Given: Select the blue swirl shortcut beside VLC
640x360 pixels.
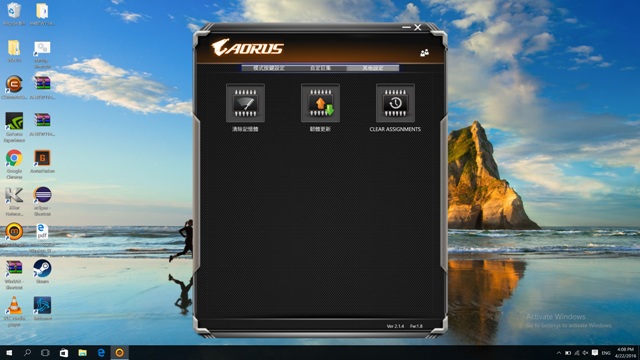Looking at the screenshot, I should [42, 308].
